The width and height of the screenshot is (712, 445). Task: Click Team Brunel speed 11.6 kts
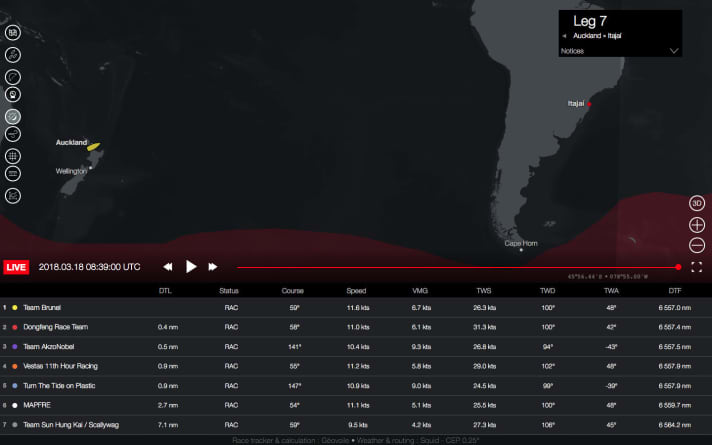point(358,307)
